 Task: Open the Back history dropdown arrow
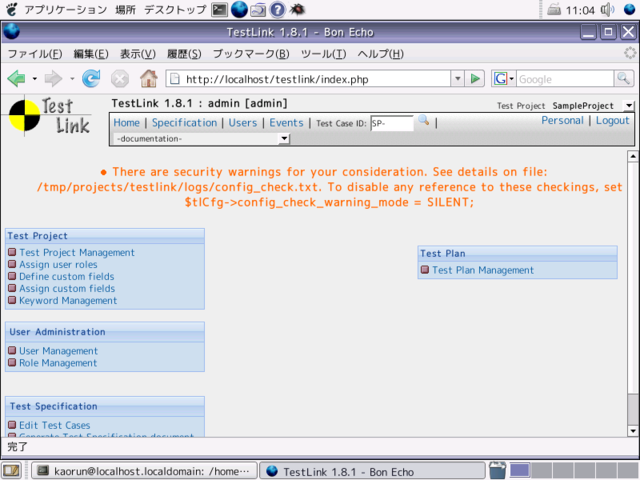(35, 78)
